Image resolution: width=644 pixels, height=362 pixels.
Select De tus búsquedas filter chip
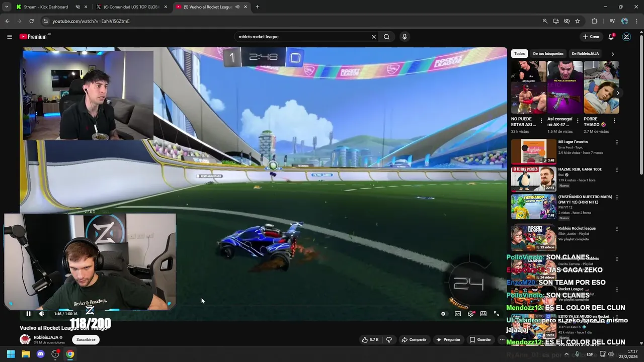pyautogui.click(x=548, y=54)
